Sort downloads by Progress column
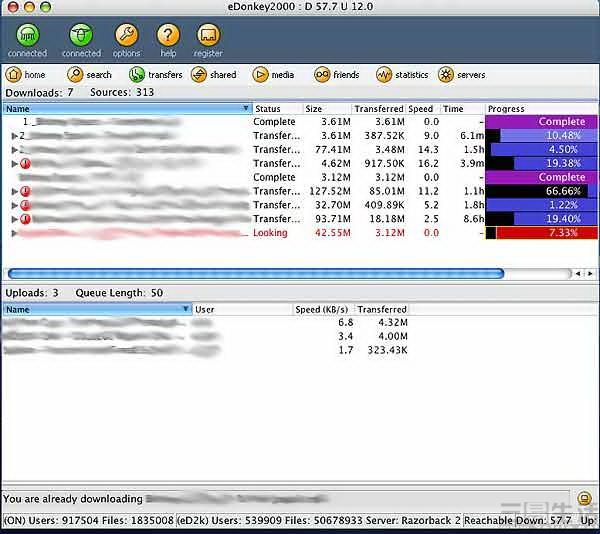600x534 pixels. click(541, 109)
